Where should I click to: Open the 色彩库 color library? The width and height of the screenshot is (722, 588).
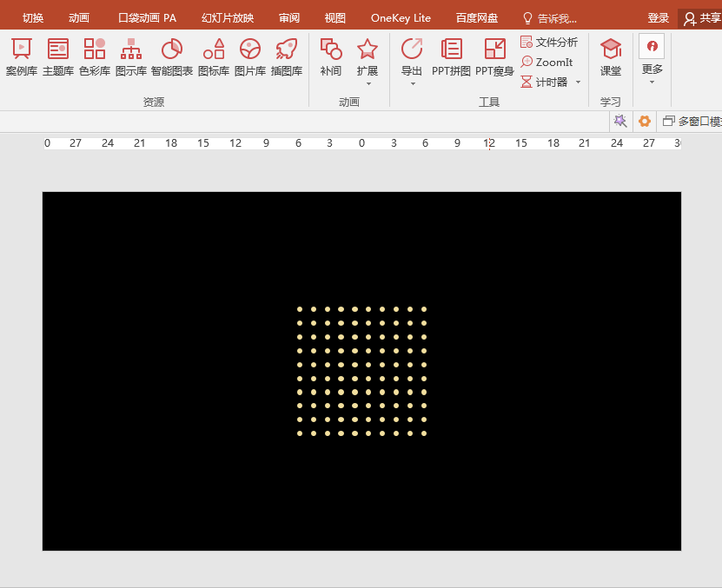click(95, 57)
